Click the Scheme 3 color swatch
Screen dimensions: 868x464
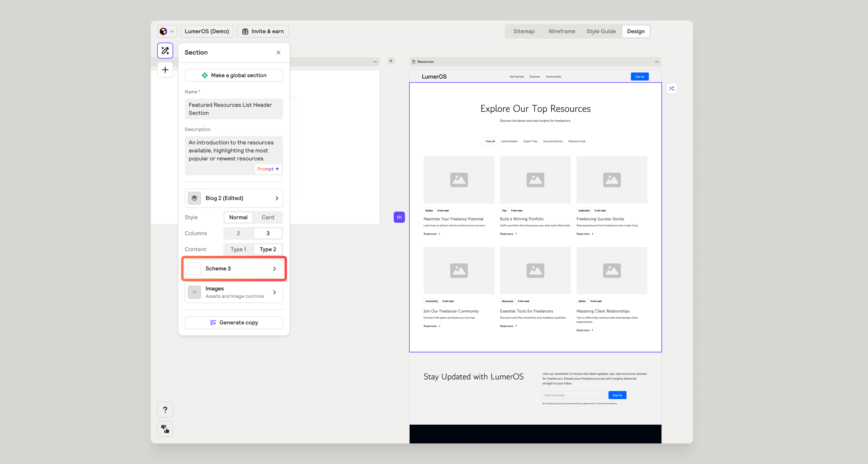194,268
